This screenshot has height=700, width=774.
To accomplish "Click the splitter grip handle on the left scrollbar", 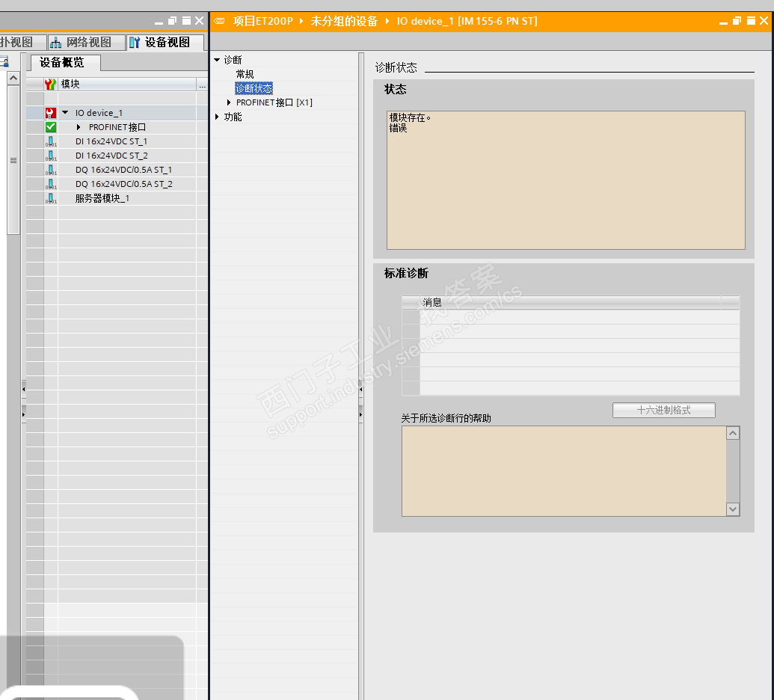I will tap(13, 161).
